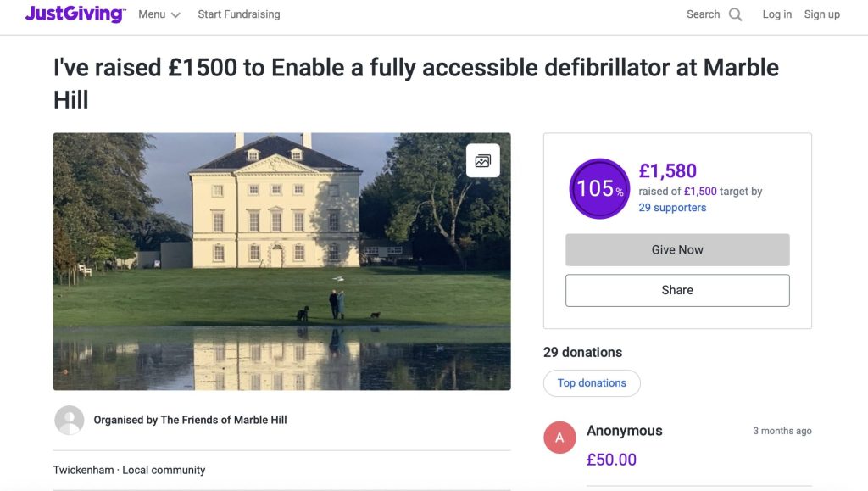Click the Marble Hill house photo
The image size is (868, 491).
pyautogui.click(x=282, y=260)
